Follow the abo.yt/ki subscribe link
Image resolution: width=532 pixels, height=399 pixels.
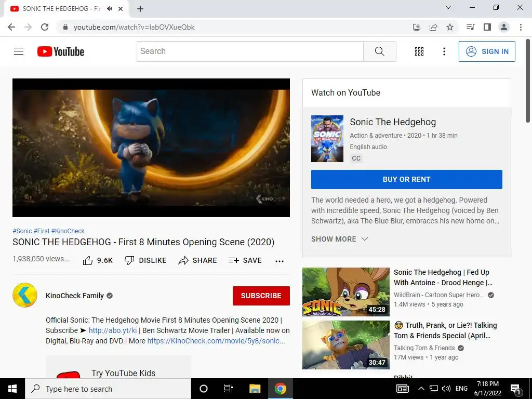(x=113, y=330)
